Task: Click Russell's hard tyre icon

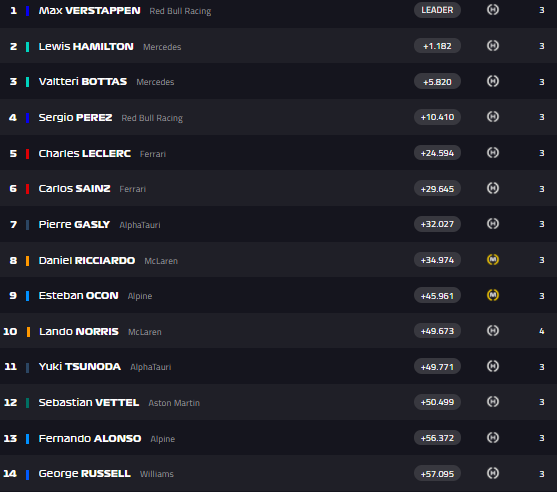Action: (x=493, y=473)
